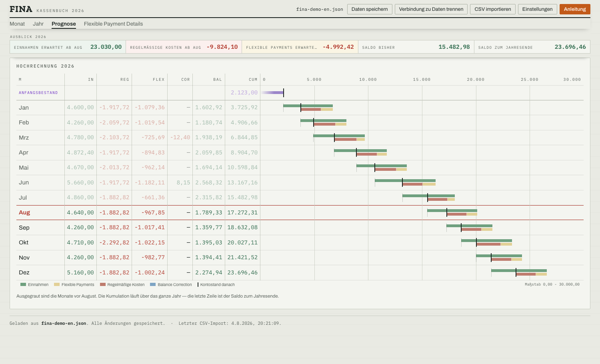Click the Dez month row label
This screenshot has width=600, height=364.
(x=24, y=272)
